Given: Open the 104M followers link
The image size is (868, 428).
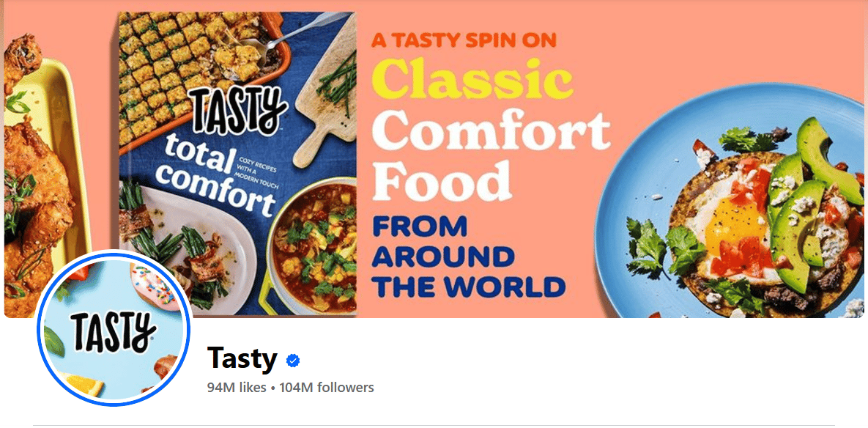Looking at the screenshot, I should [327, 388].
